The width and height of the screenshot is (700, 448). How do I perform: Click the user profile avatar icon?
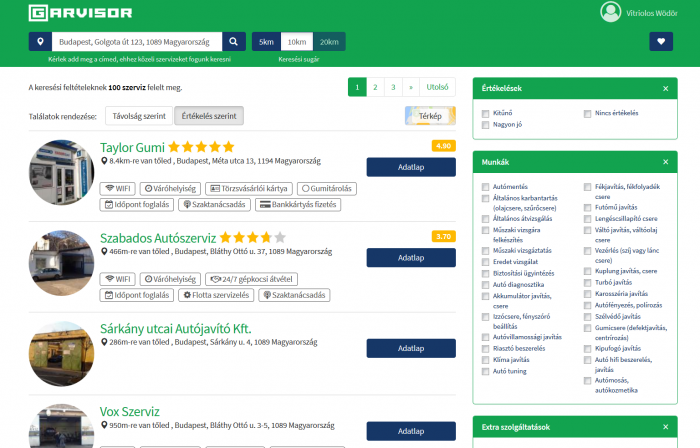610,12
